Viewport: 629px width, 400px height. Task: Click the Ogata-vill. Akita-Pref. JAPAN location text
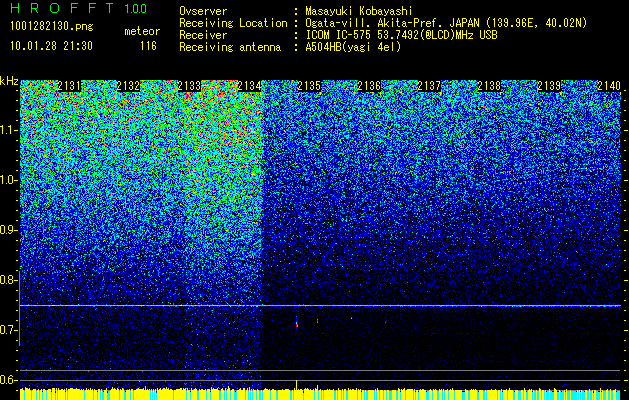coord(446,23)
